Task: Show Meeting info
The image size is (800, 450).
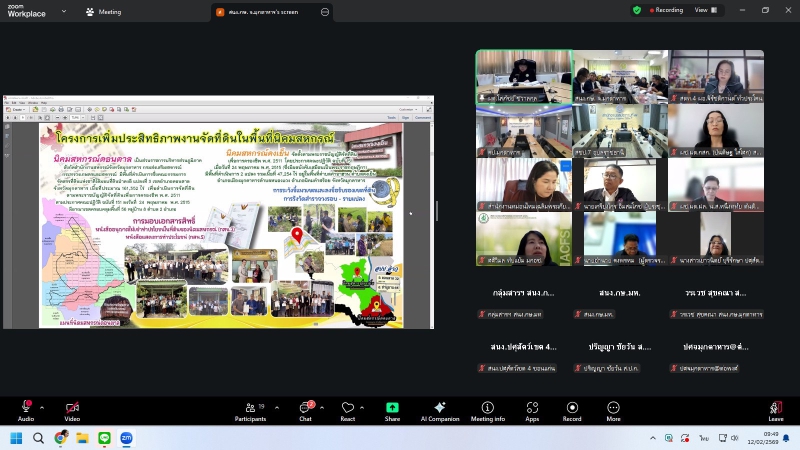Action: (x=487, y=410)
